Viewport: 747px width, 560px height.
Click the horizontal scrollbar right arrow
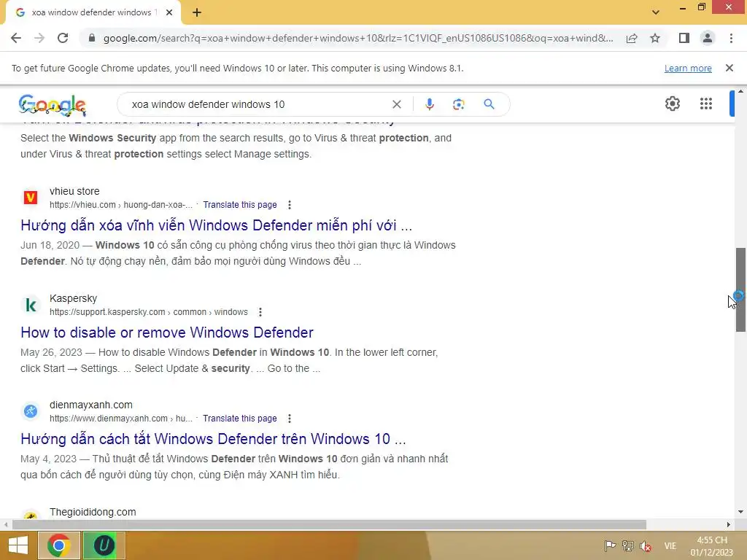click(729, 525)
